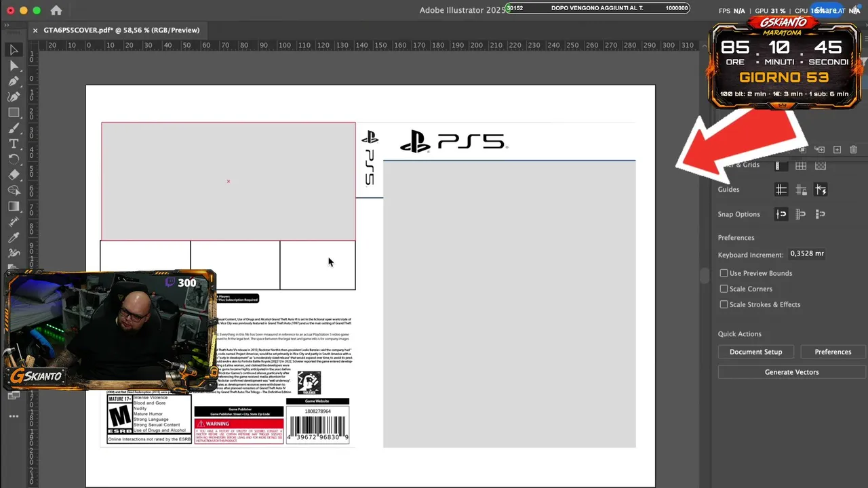Enable the Scale Corners checkbox

tap(724, 289)
